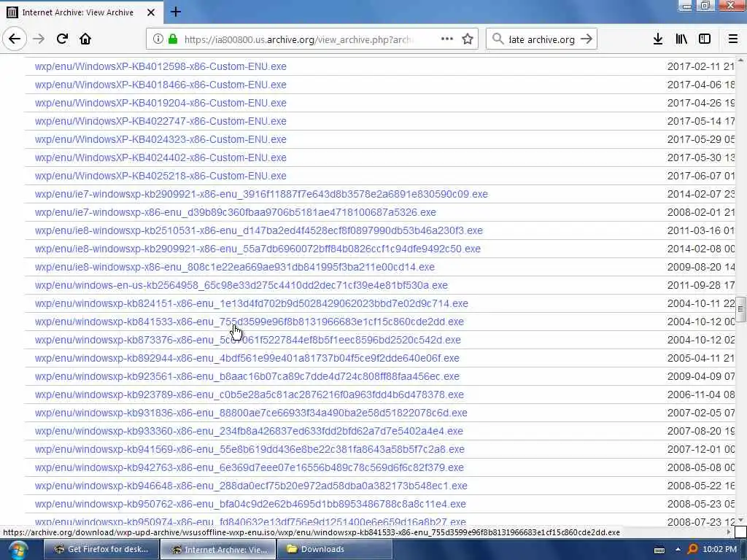Viewport: 747px width, 560px height.
Task: Open WindowsXP-KB4019204 file link
Action: click(160, 103)
